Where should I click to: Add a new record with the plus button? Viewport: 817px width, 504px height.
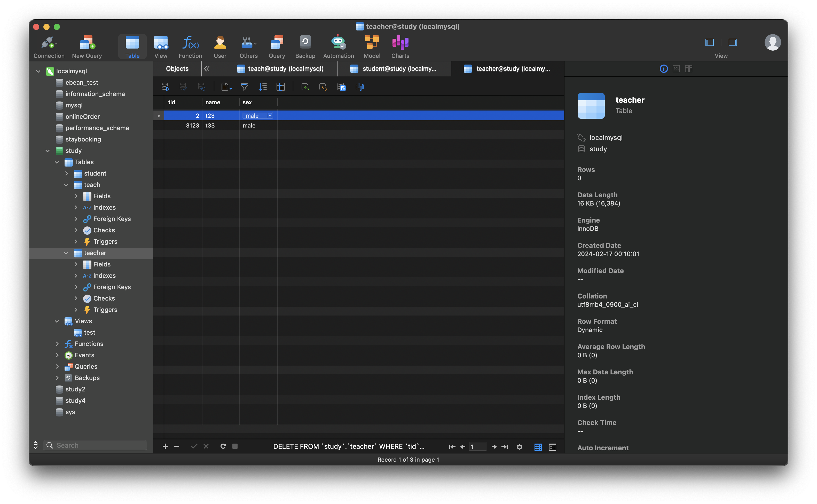pyautogui.click(x=165, y=446)
